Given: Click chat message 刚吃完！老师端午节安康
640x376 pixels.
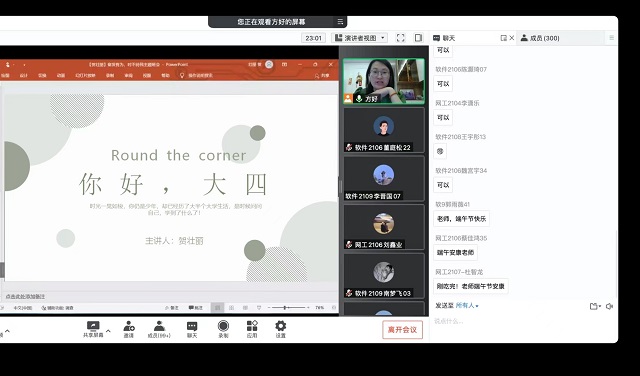Looking at the screenshot, I should coord(471,286).
